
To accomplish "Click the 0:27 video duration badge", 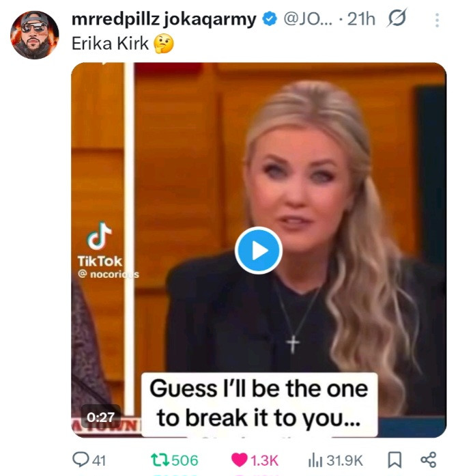I will [x=100, y=417].
